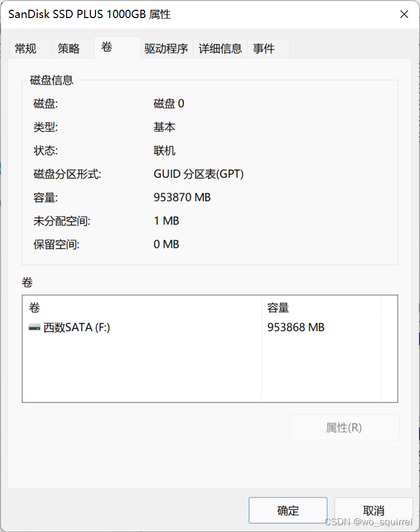Click the drive icon beside 西数SATA (F:)

click(35, 327)
